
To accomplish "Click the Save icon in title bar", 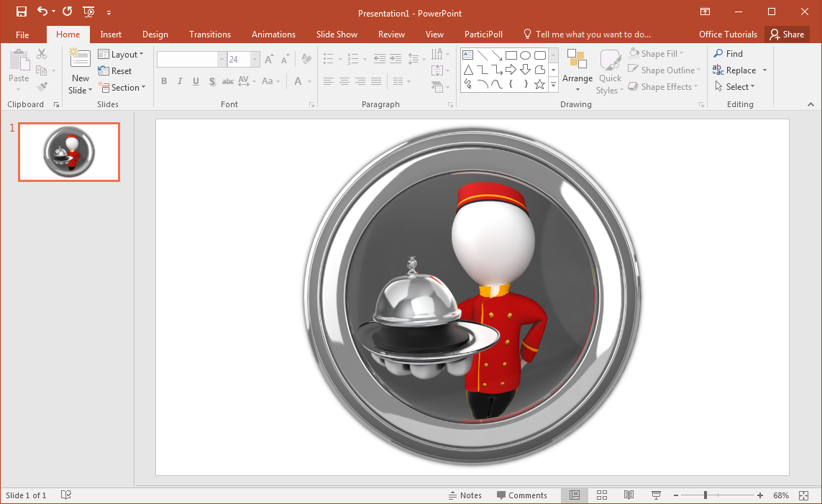I will pos(22,12).
